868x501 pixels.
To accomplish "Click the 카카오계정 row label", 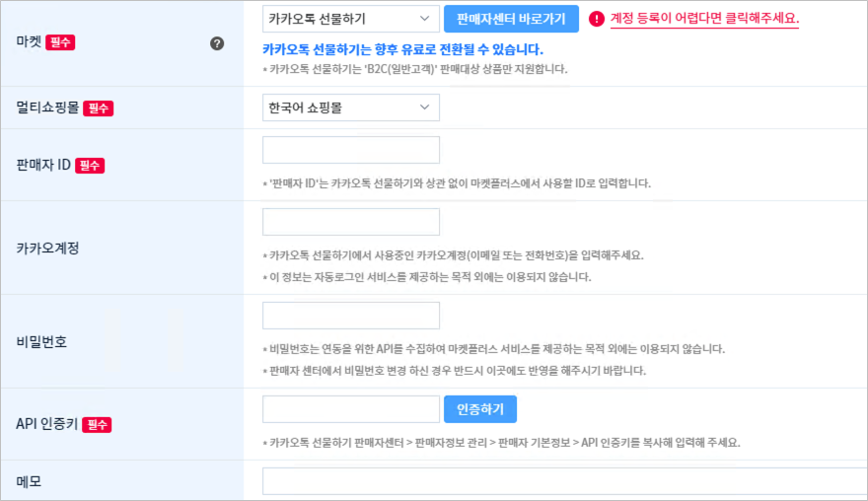I will click(47, 248).
